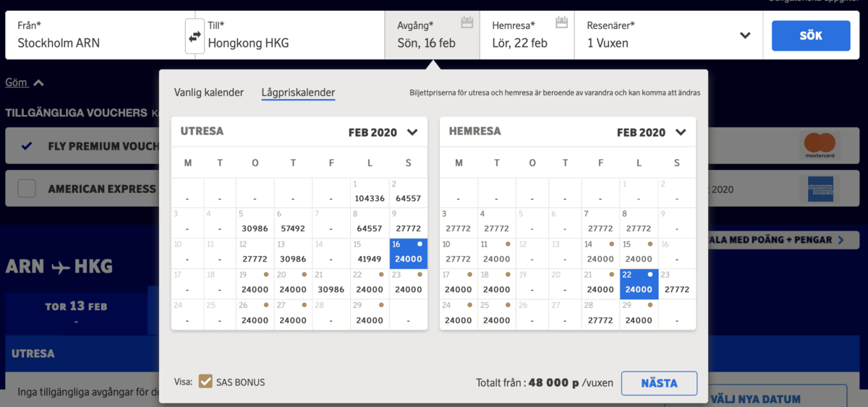Select return Feb 8 priced 27772
The height and width of the screenshot is (407, 868).
[639, 223]
